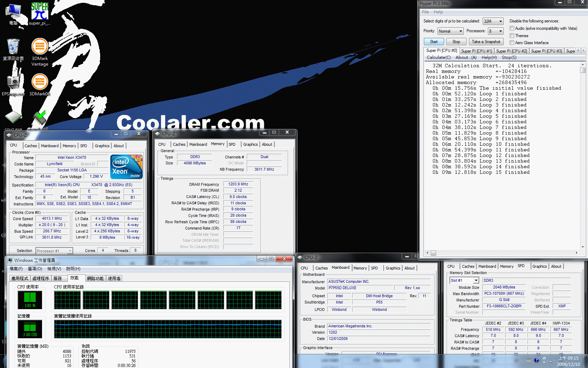Viewport: 588px width, 368px height.
Task: Switch to the Super PI [CPU #3] tab
Action: [546, 51]
